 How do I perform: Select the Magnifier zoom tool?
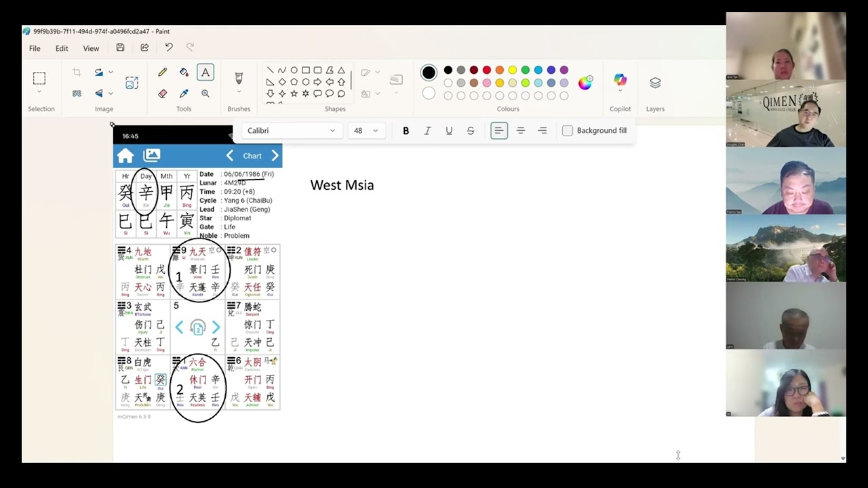coord(205,94)
